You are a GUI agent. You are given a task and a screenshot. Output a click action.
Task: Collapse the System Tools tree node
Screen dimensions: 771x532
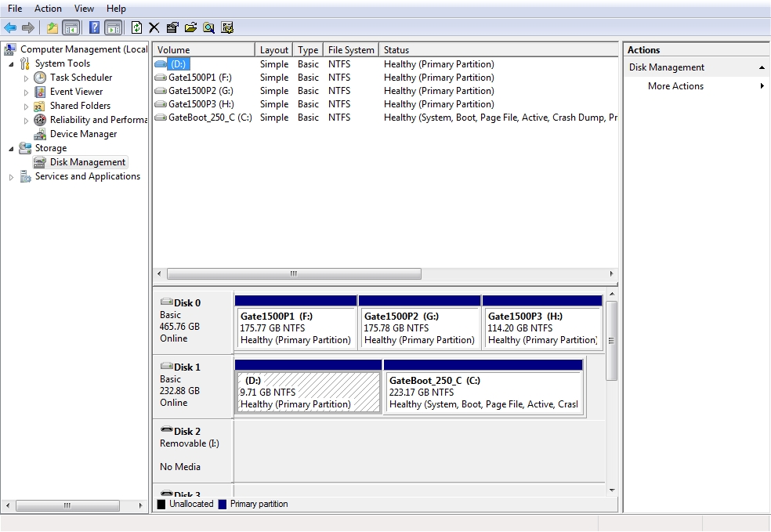(11, 64)
